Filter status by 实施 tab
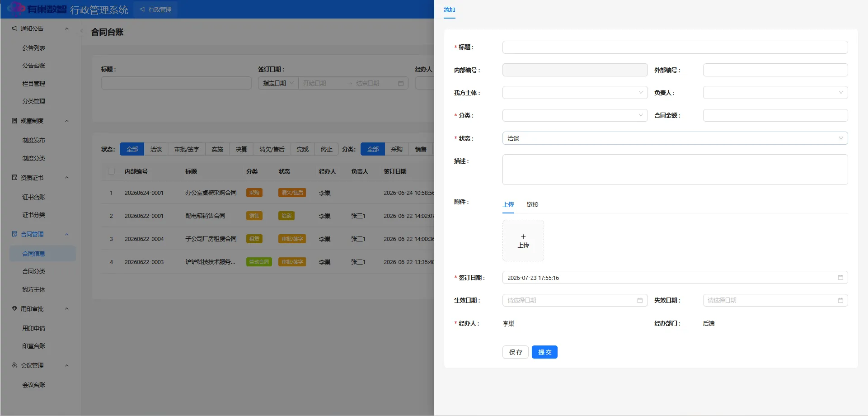Image resolution: width=868 pixels, height=416 pixels. coord(217,149)
